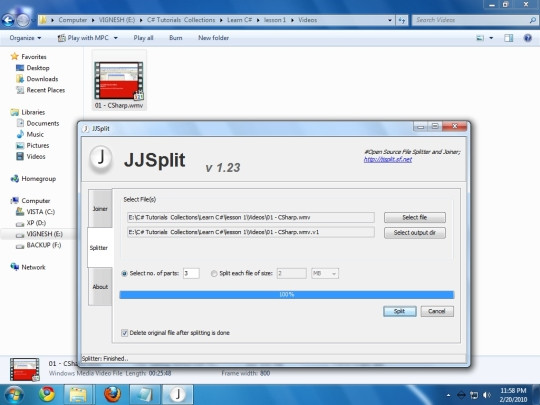The width and height of the screenshot is (540, 405).
Task: Click the Windows Start orb
Action: pos(13,394)
